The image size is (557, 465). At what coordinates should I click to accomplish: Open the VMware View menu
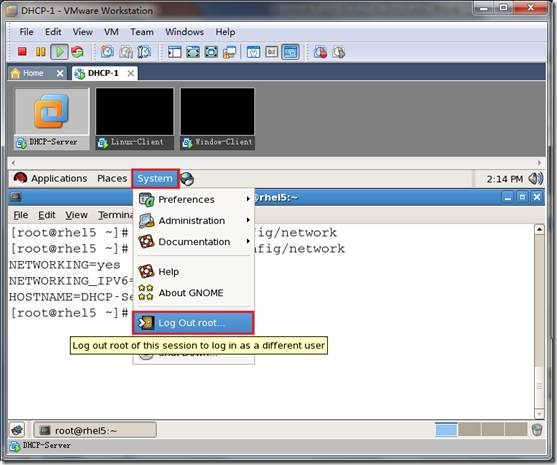coord(82,32)
